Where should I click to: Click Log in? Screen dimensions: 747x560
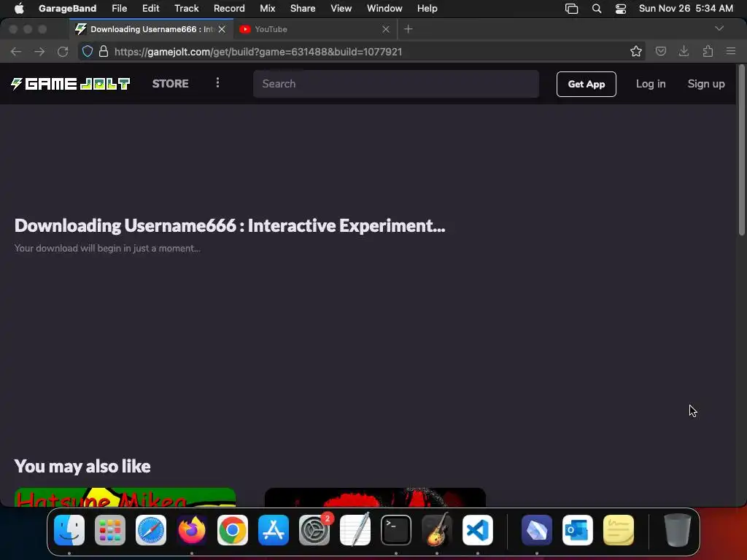coord(651,84)
